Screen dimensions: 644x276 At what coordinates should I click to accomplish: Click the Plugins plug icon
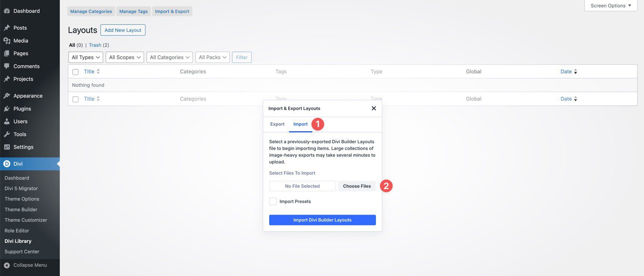pos(7,108)
